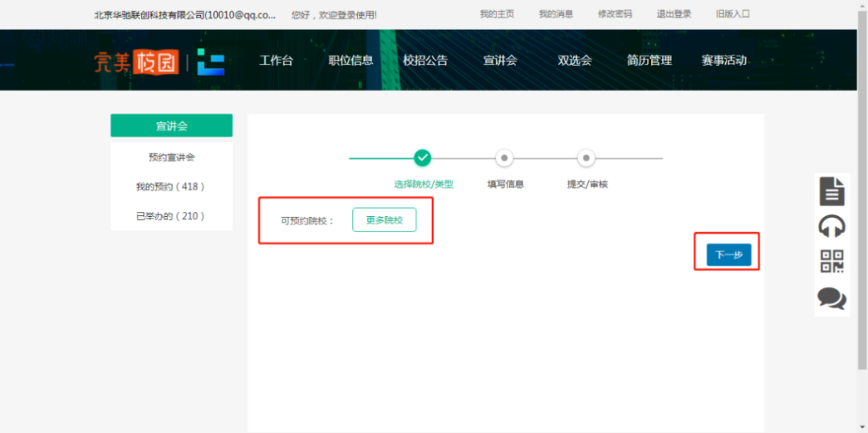Viewport: 868px width, 433px height.
Task: Click the 更多院校 button
Action: (384, 220)
